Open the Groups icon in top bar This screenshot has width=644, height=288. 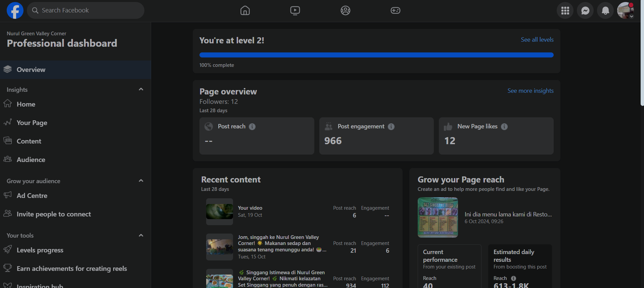tap(346, 10)
